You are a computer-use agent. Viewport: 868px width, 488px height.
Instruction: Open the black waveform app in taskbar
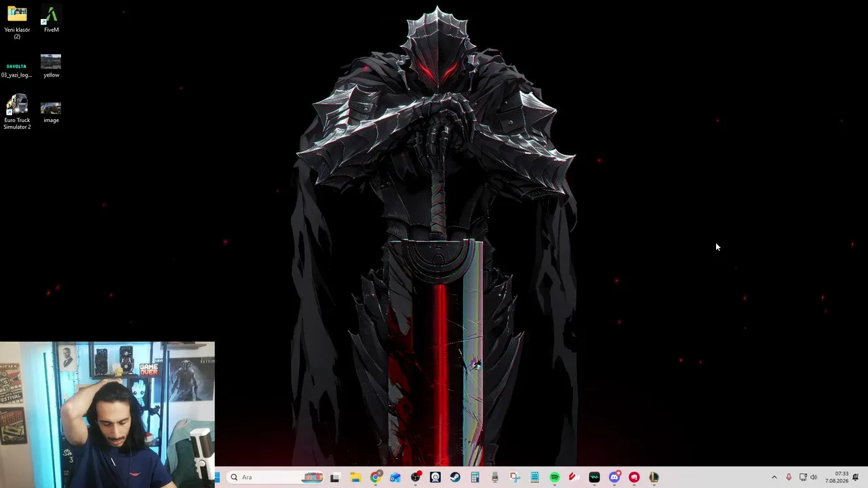coord(595,477)
